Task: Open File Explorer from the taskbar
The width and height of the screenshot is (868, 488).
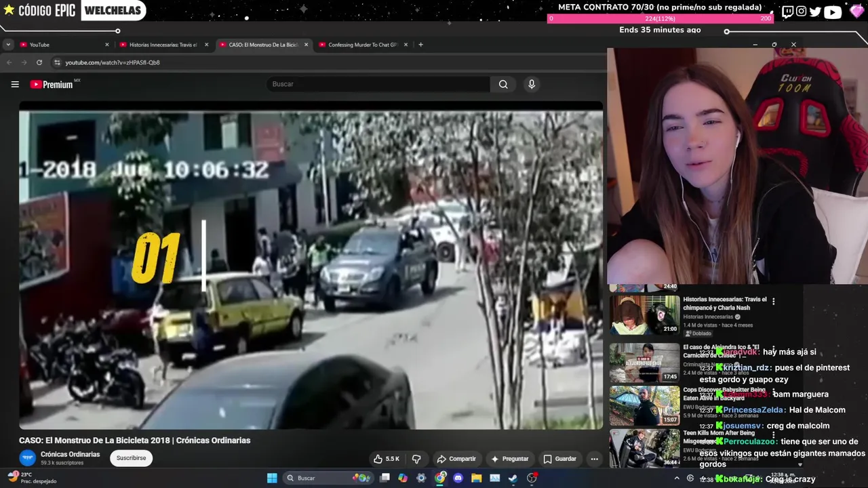Action: [x=476, y=478]
